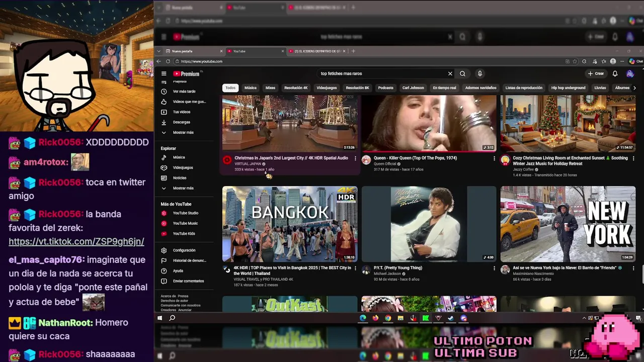Play the Michael Jackson Thriller thumbnail
Image resolution: width=644 pixels, height=362 pixels.
coord(429,224)
